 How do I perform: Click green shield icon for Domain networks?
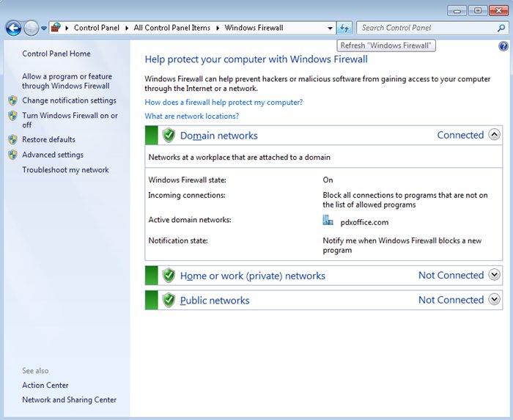(x=169, y=135)
